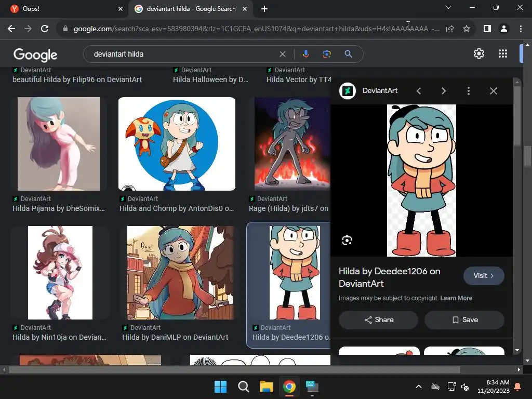Open the Windows Start menu
Image resolution: width=532 pixels, height=399 pixels.
(x=220, y=387)
